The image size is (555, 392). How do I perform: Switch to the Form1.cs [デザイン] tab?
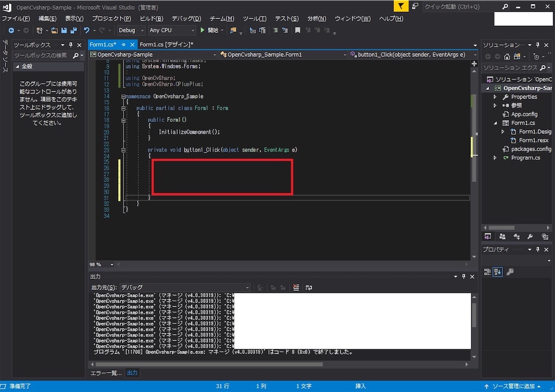pos(166,44)
